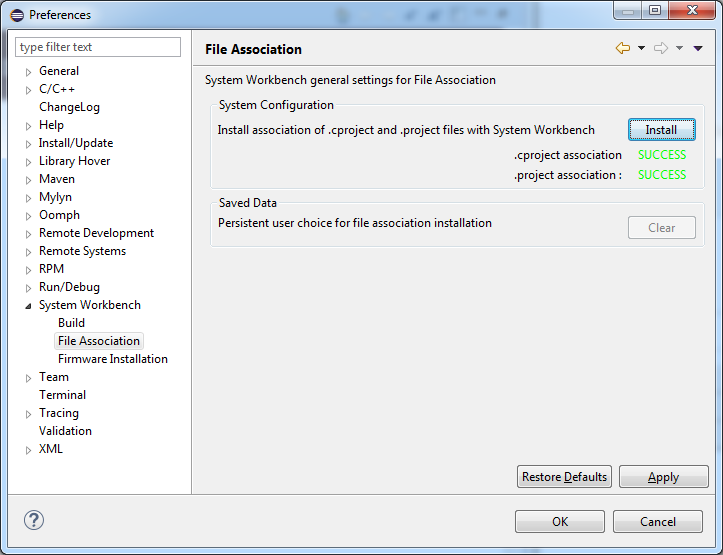Expand the Team tree node
This screenshot has width=723, height=555.
(28, 378)
